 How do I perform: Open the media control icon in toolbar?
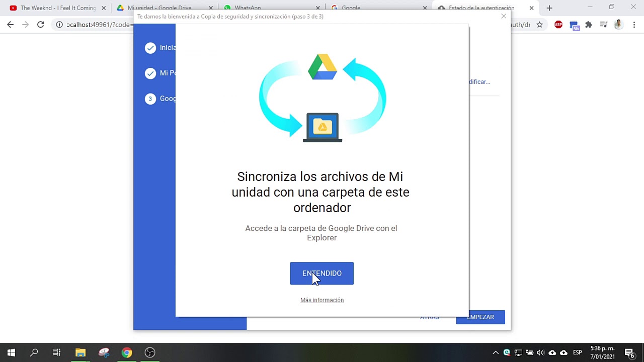coord(604,25)
